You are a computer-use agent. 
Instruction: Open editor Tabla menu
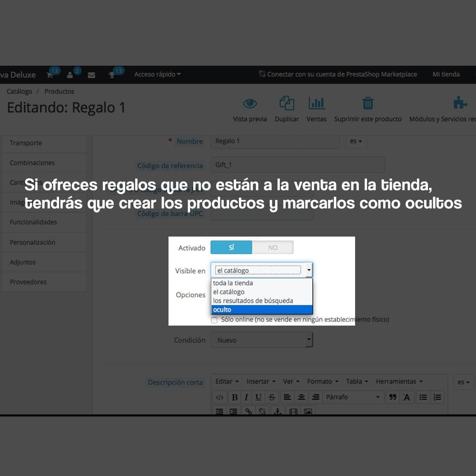coord(357,381)
